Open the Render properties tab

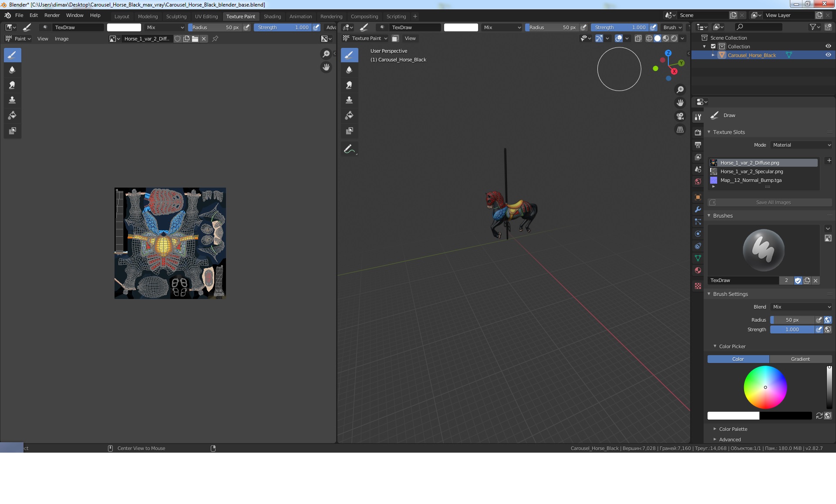pos(698,132)
